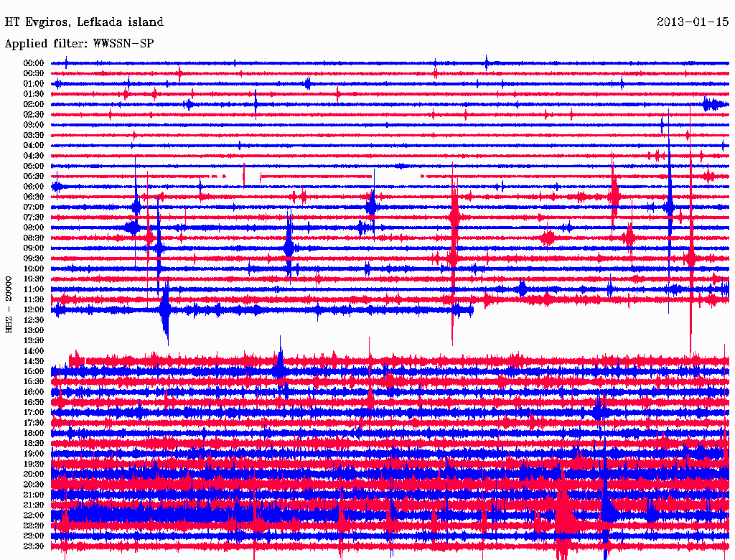
Task: Click the 22:30 time label
Action: 34,526
